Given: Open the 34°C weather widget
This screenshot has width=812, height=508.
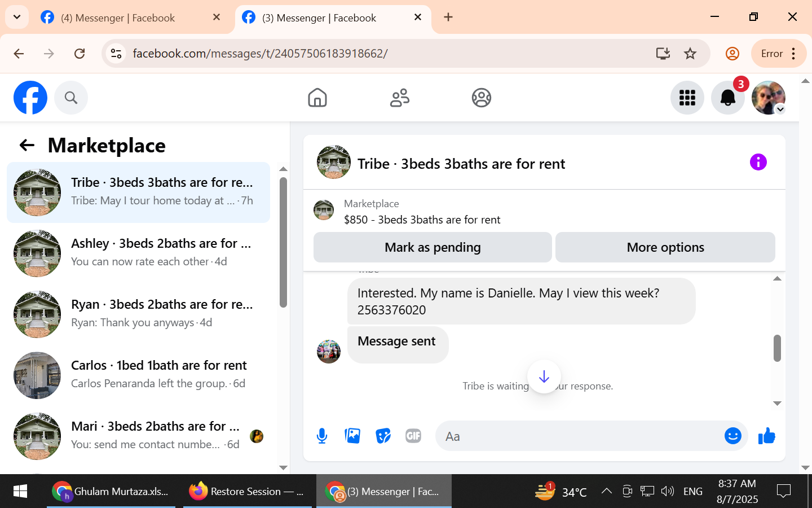Looking at the screenshot, I should pos(561,491).
